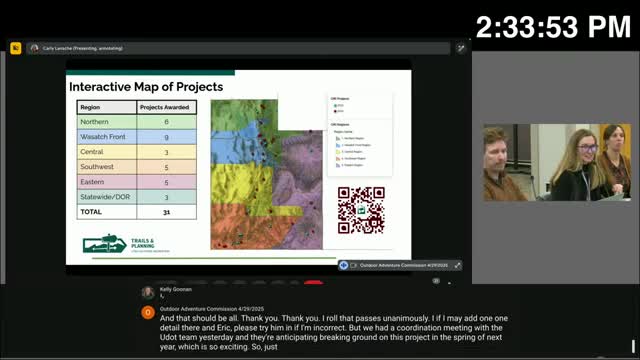Click the QR code on the slide
640x360 pixels.
point(361,210)
